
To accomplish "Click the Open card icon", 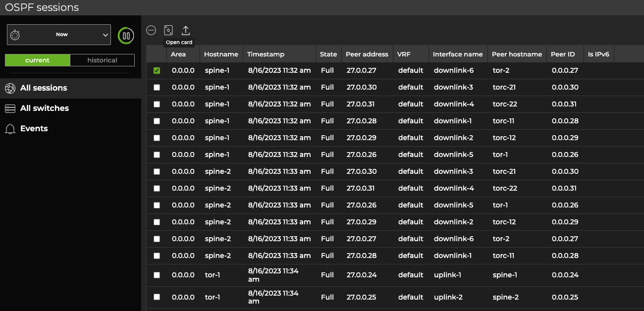I will point(168,30).
